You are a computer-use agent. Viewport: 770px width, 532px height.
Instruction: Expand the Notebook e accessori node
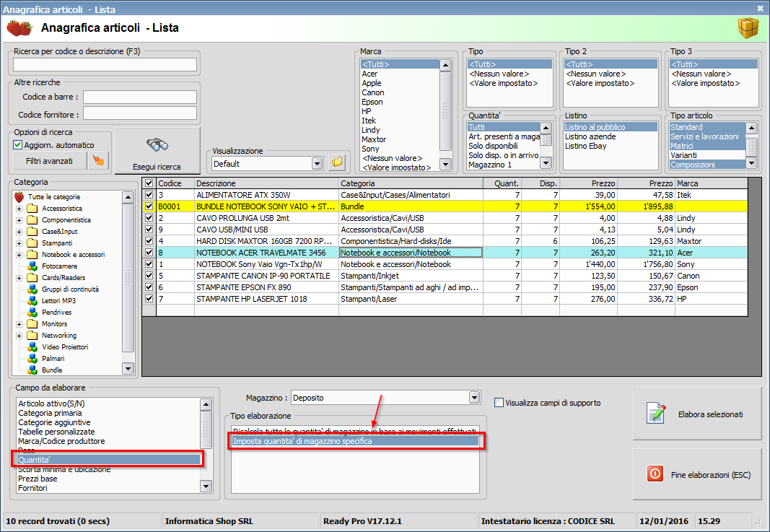pos(19,255)
